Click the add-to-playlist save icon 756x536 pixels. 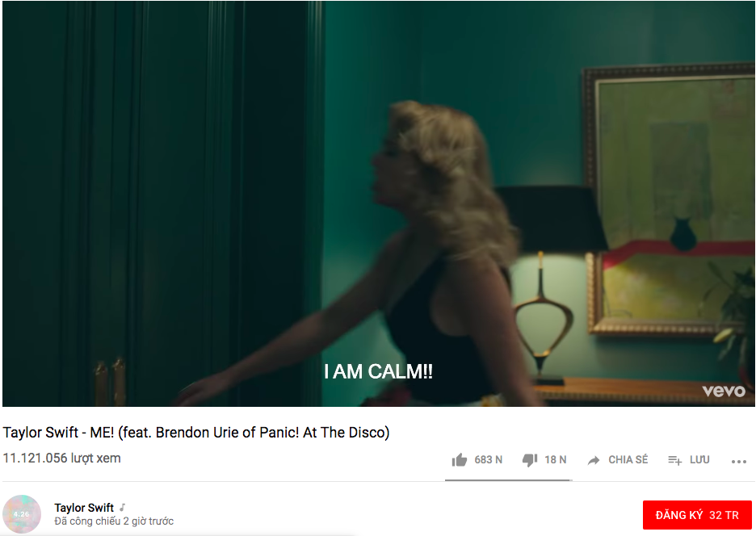pos(674,460)
